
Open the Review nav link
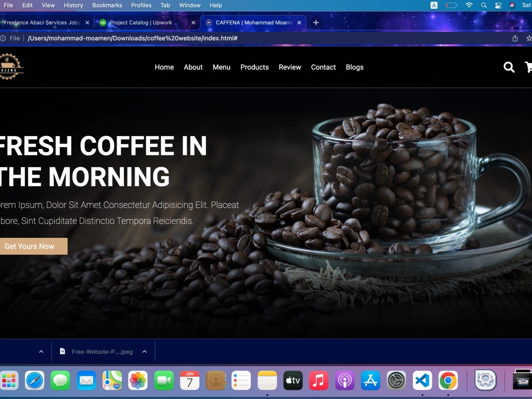pyautogui.click(x=290, y=67)
